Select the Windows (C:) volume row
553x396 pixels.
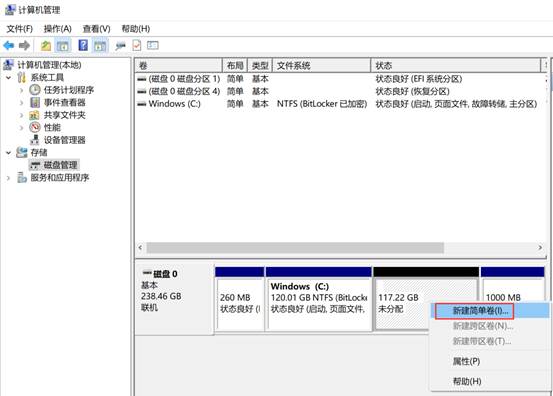click(x=340, y=104)
